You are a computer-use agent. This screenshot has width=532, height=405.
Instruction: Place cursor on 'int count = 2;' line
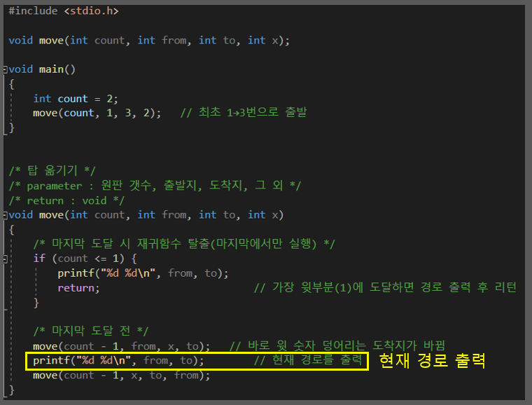pyautogui.click(x=76, y=99)
